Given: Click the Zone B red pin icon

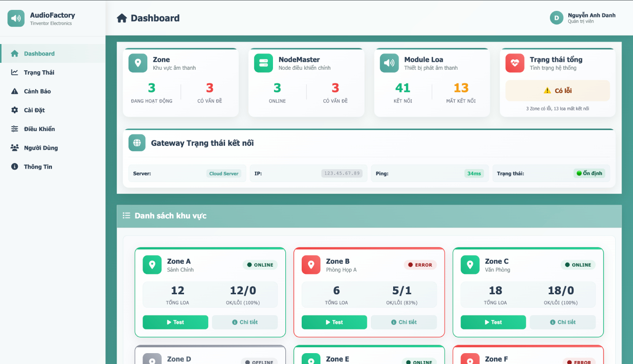Looking at the screenshot, I should point(311,265).
